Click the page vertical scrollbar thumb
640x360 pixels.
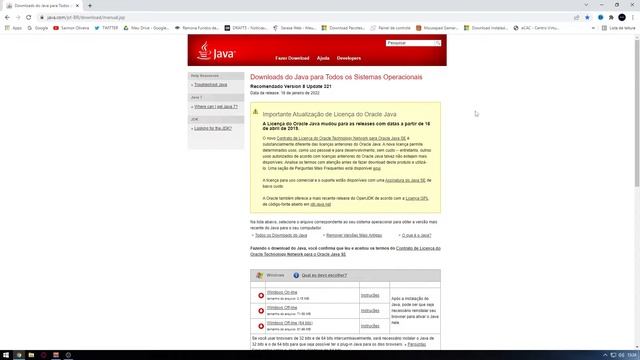point(637,113)
